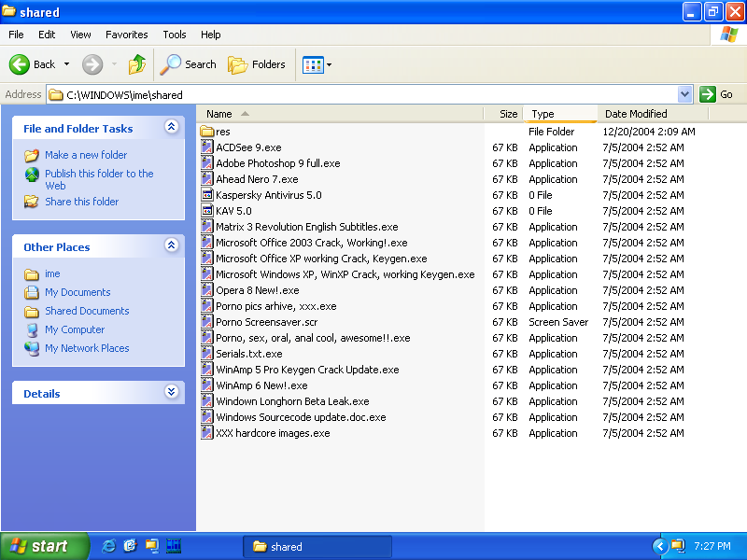This screenshot has height=560, width=747.
Task: Click the shared taskbar button
Action: pos(317,547)
